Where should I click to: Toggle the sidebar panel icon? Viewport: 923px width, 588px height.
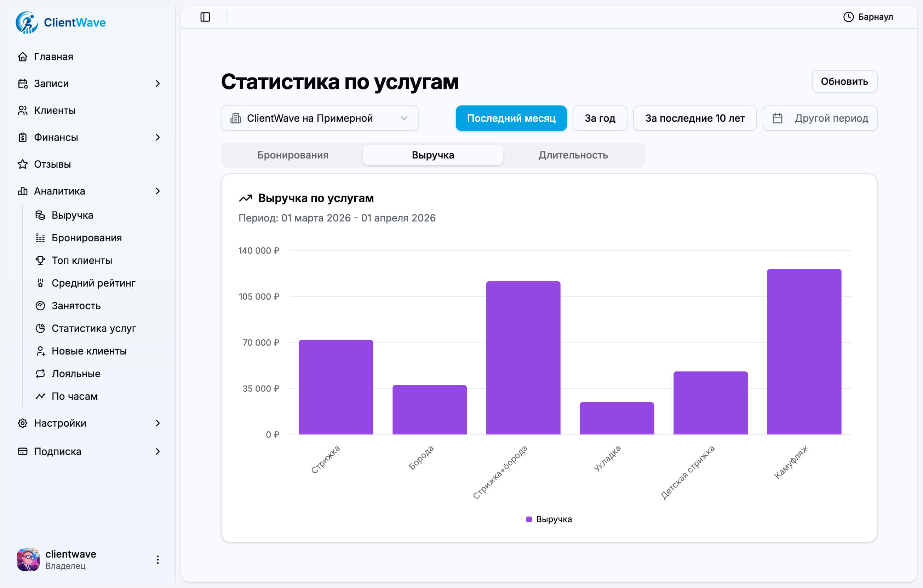205,17
